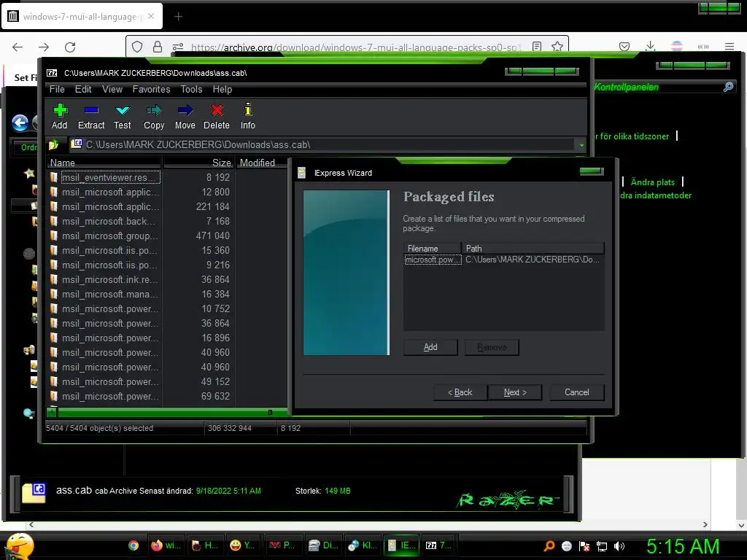Click the Back button in IExpress Wizard

460,392
